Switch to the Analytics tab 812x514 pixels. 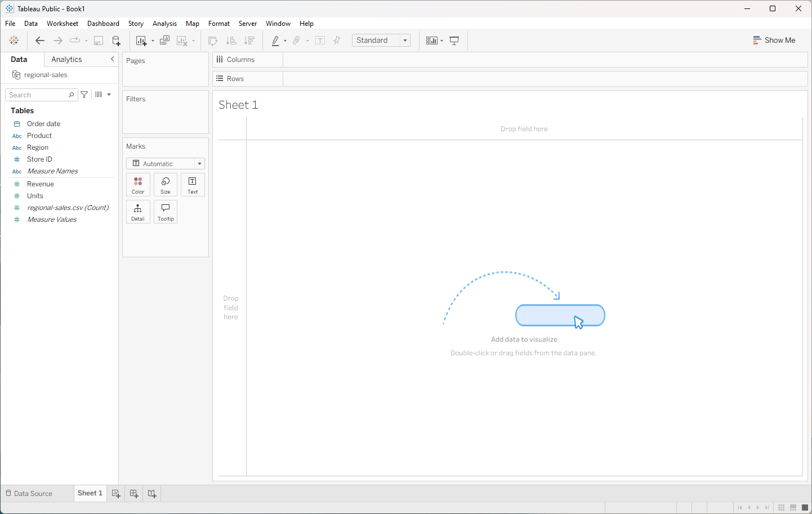66,60
